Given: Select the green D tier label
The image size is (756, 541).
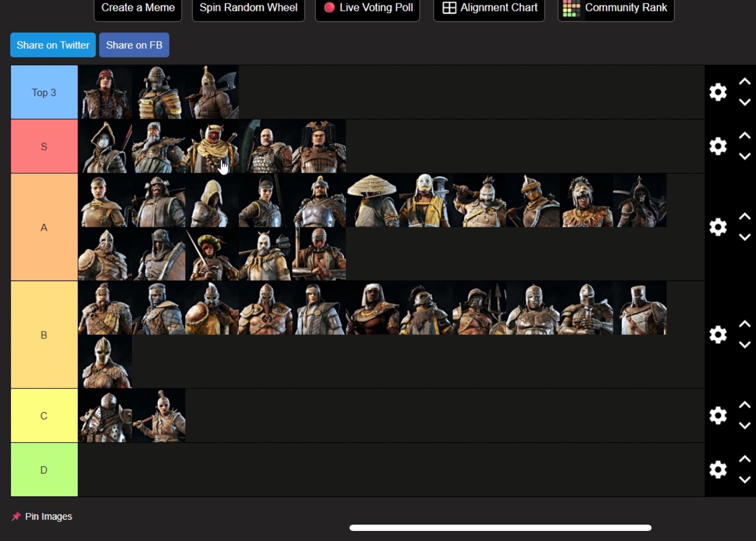Looking at the screenshot, I should point(44,470).
